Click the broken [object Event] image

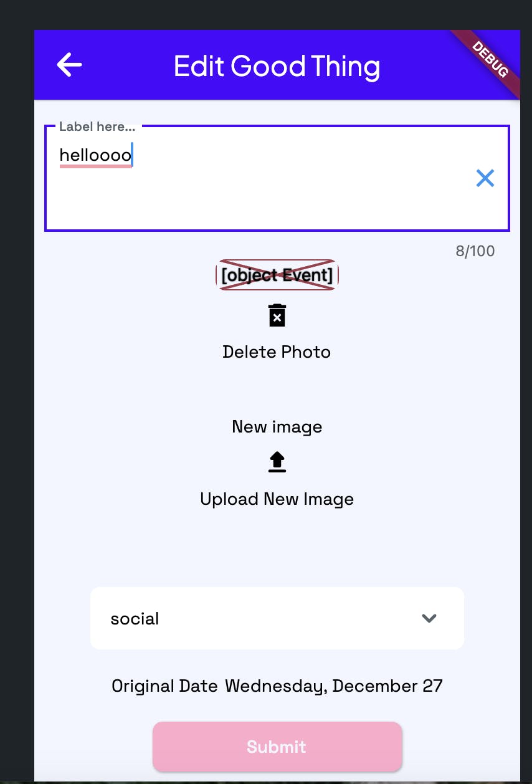click(277, 275)
